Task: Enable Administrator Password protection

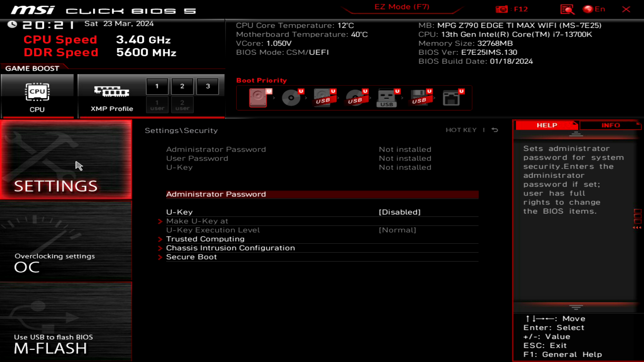Action: (216, 194)
